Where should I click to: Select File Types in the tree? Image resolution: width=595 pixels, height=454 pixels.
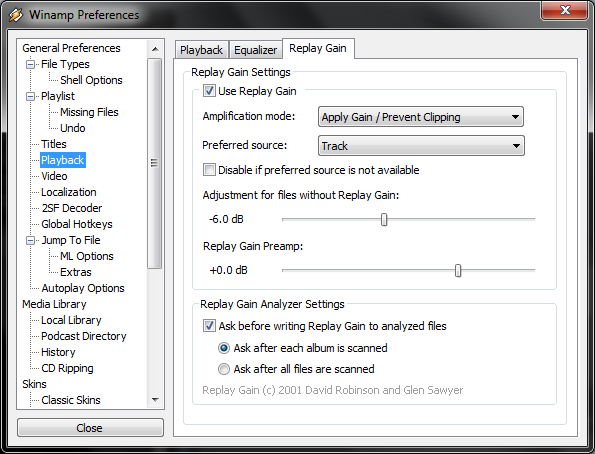pyautogui.click(x=65, y=64)
